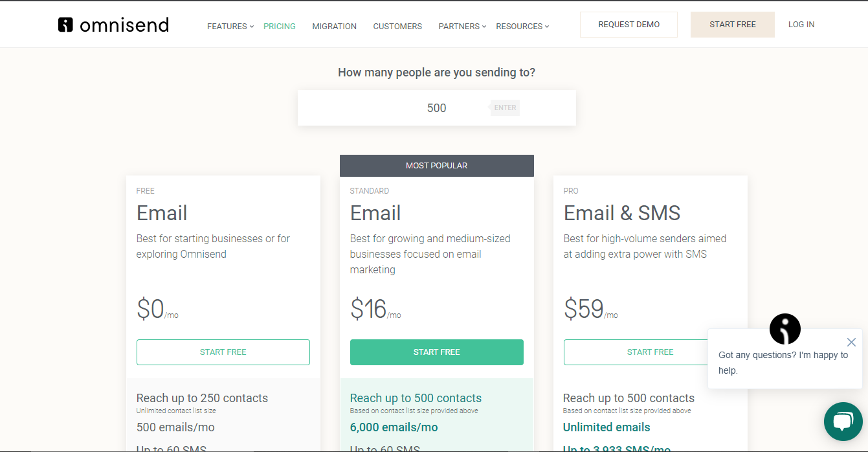The width and height of the screenshot is (868, 452).
Task: Click the omnisend wordmark text
Action: pos(124,25)
